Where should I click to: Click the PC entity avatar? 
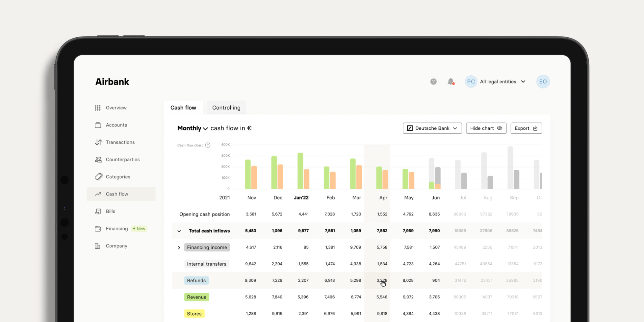click(471, 82)
